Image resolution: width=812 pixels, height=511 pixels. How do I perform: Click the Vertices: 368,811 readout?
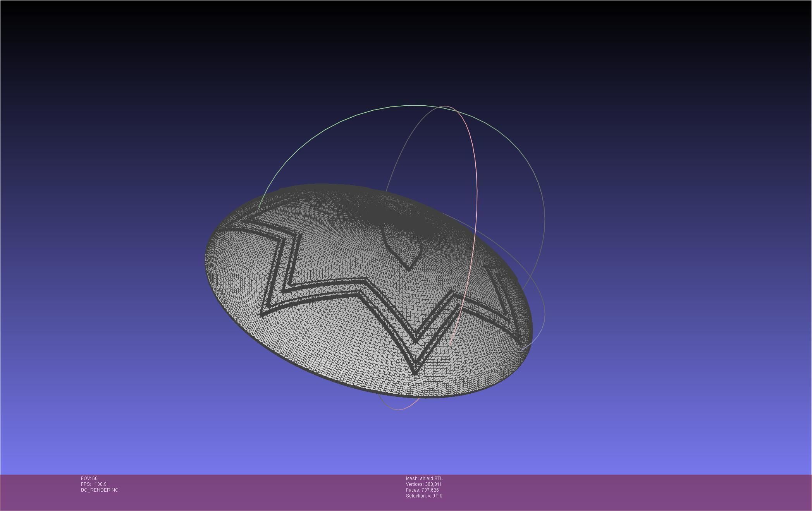424,484
